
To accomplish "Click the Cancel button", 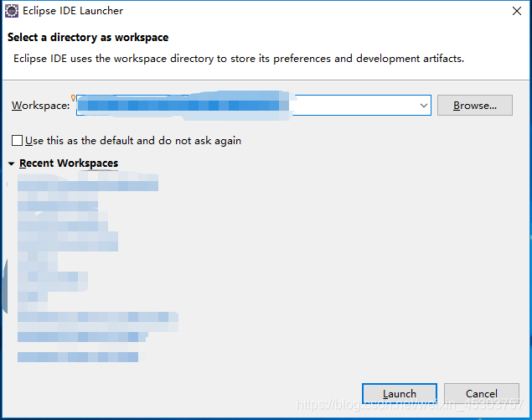I will coord(482,393).
